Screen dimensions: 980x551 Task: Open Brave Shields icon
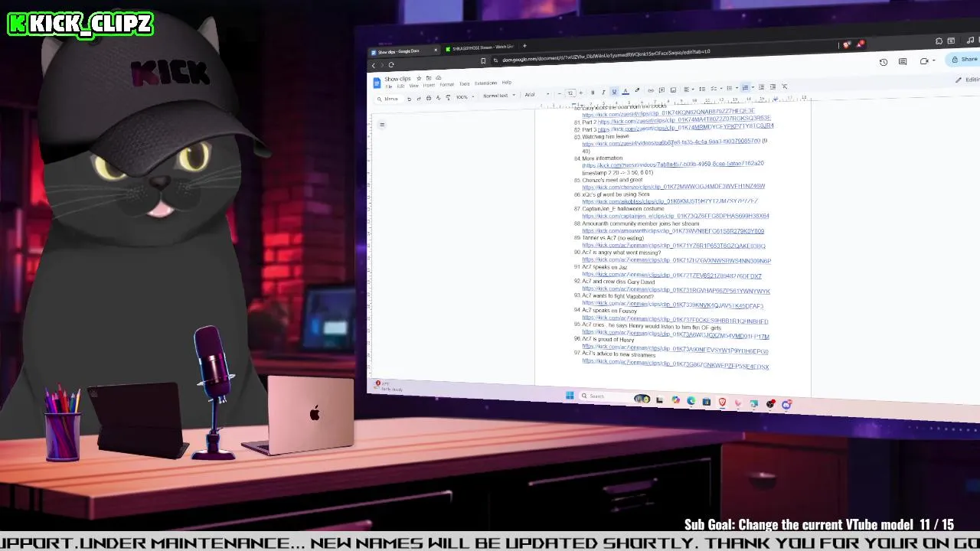[846, 45]
